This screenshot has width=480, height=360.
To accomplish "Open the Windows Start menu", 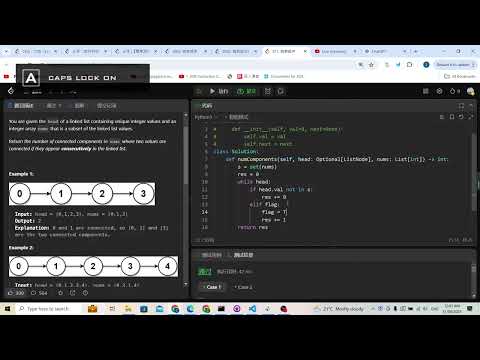I will (x=7, y=309).
